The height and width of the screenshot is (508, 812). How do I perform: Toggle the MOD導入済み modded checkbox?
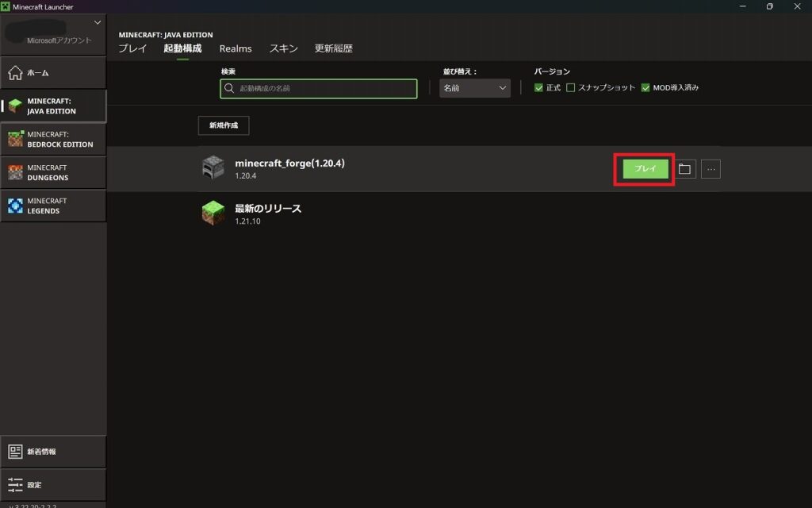pyautogui.click(x=645, y=88)
